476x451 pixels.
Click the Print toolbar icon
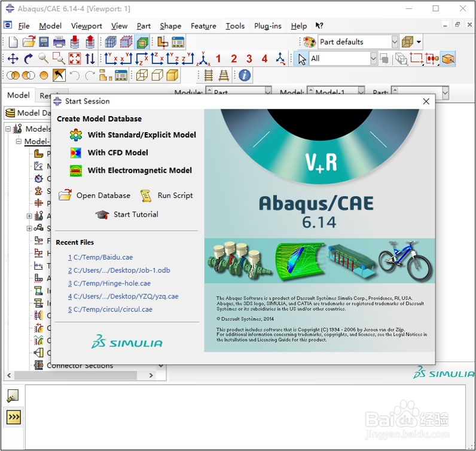click(59, 42)
